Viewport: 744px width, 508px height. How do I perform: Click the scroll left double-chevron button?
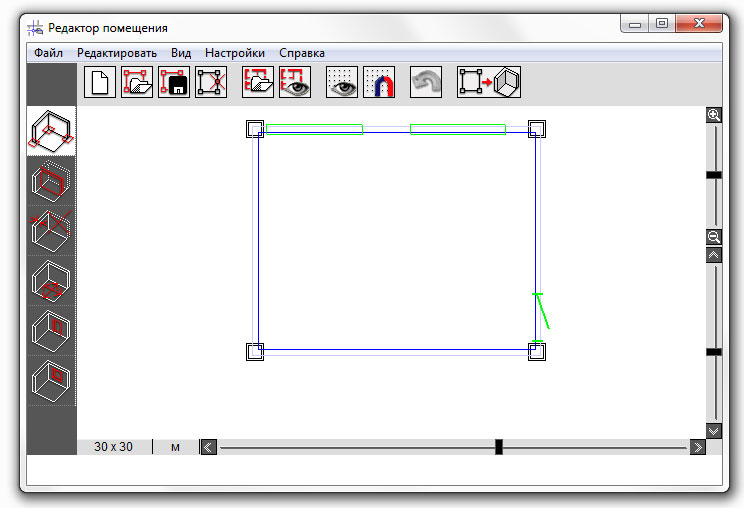point(209,447)
